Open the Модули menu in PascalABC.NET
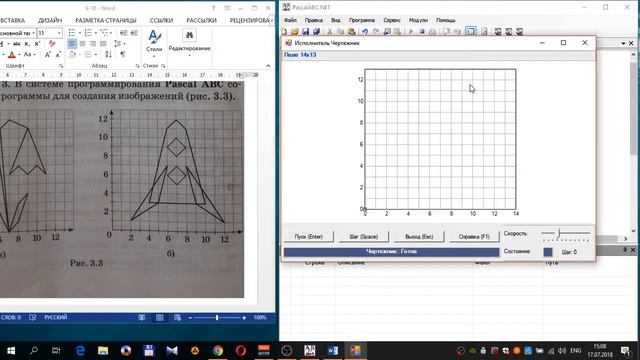This screenshot has height=360, width=640. point(418,20)
